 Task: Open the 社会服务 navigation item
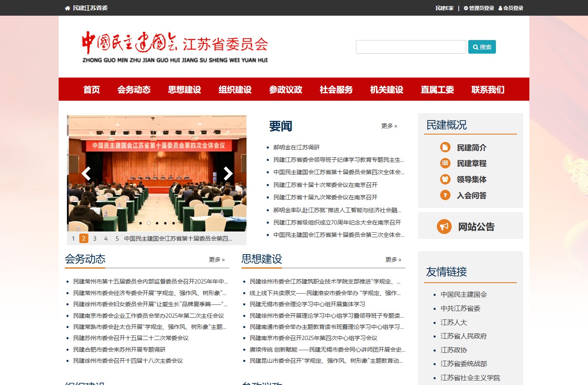point(336,90)
